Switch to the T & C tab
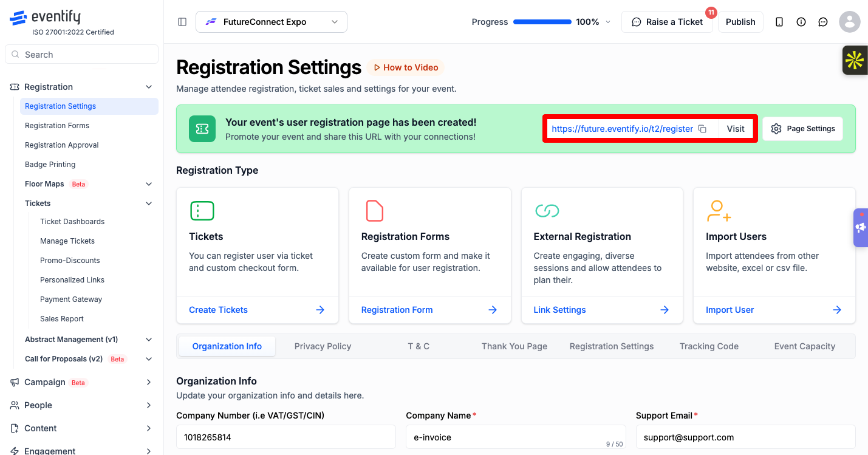The height and width of the screenshot is (455, 868). 419,346
